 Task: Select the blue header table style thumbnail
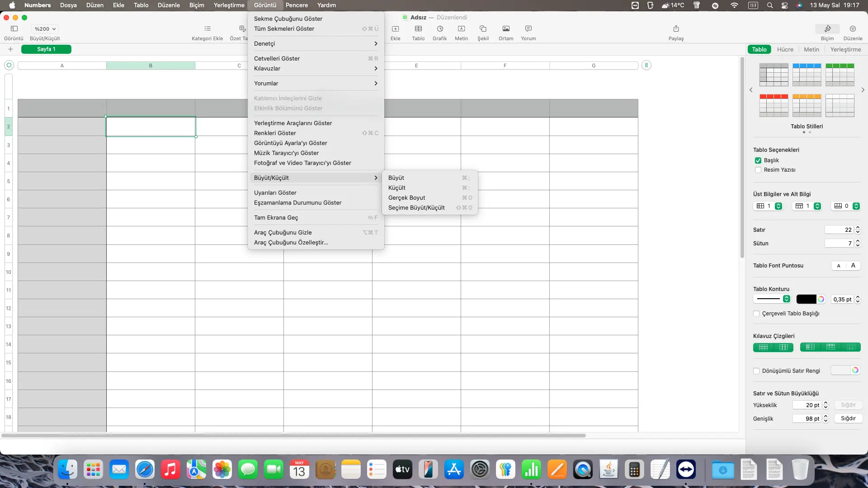(807, 75)
